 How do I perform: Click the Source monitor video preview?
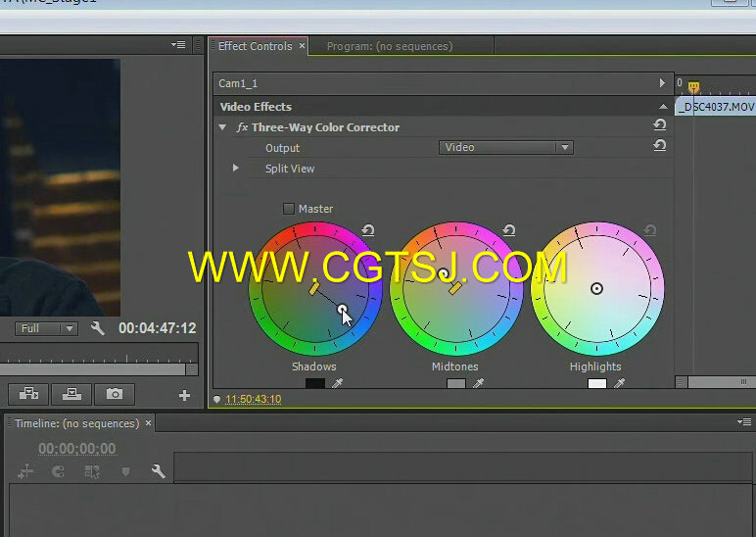60,187
